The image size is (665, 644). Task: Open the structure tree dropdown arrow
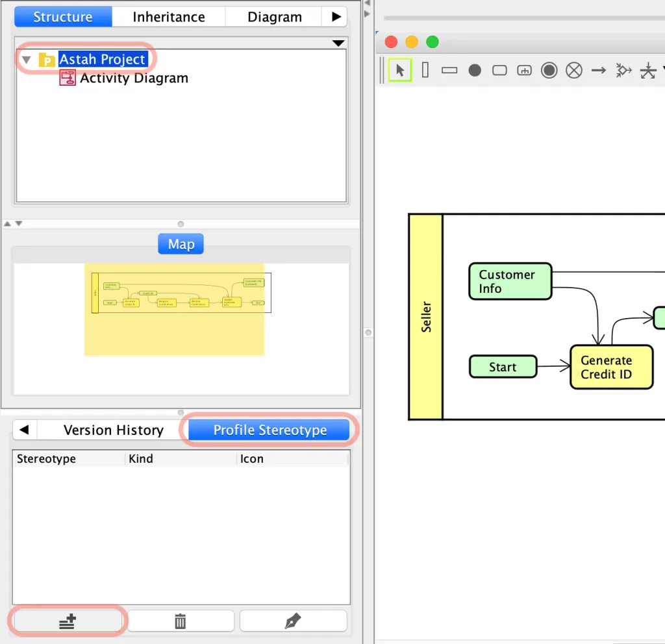[338, 43]
